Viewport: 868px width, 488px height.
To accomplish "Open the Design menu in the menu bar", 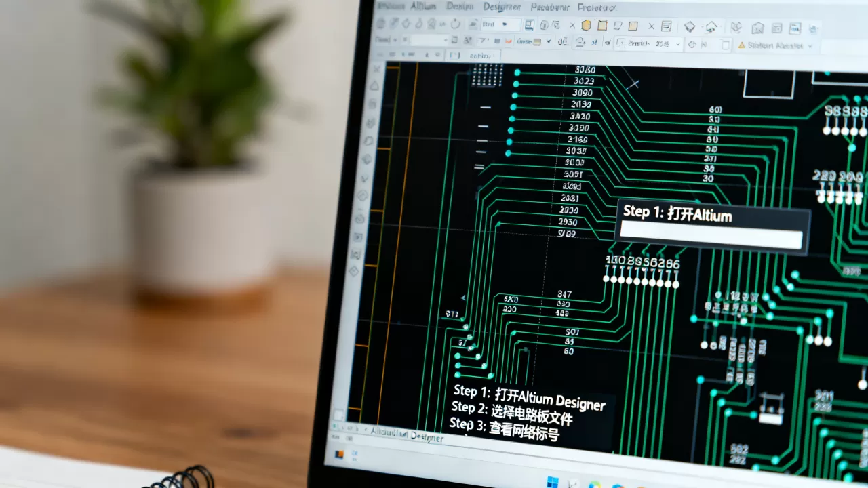I will point(460,7).
